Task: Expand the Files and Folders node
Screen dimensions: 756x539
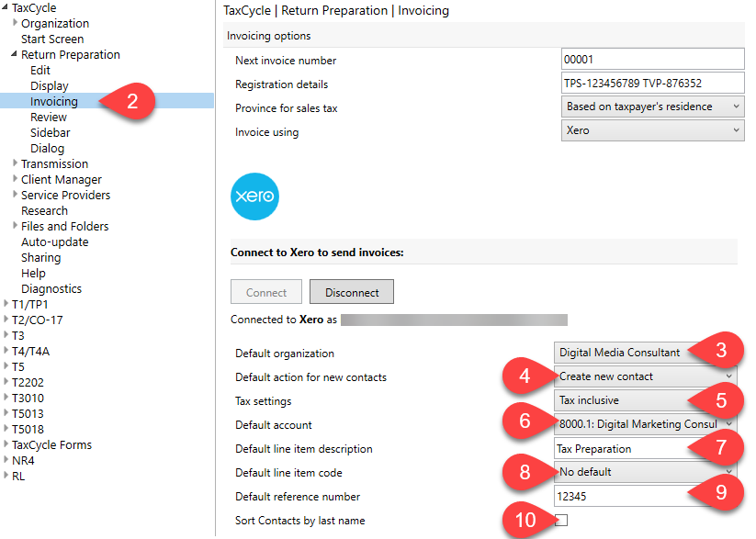Action: click(x=15, y=225)
